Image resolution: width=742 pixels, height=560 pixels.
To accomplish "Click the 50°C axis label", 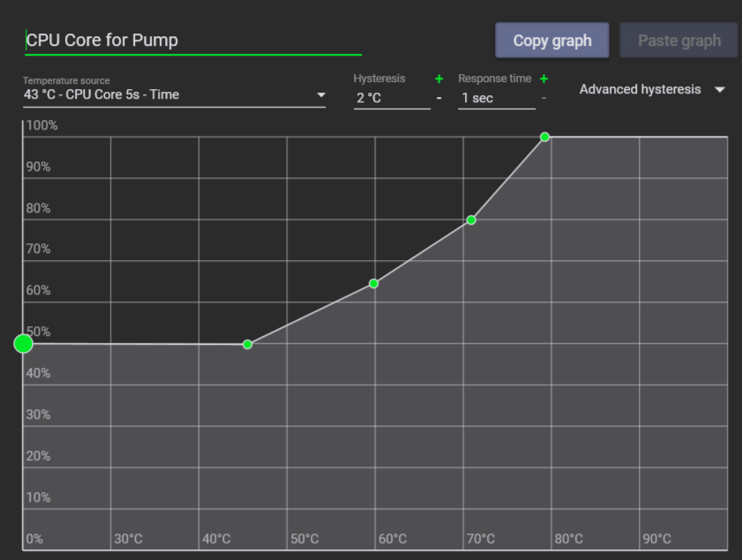I will pos(304,539).
